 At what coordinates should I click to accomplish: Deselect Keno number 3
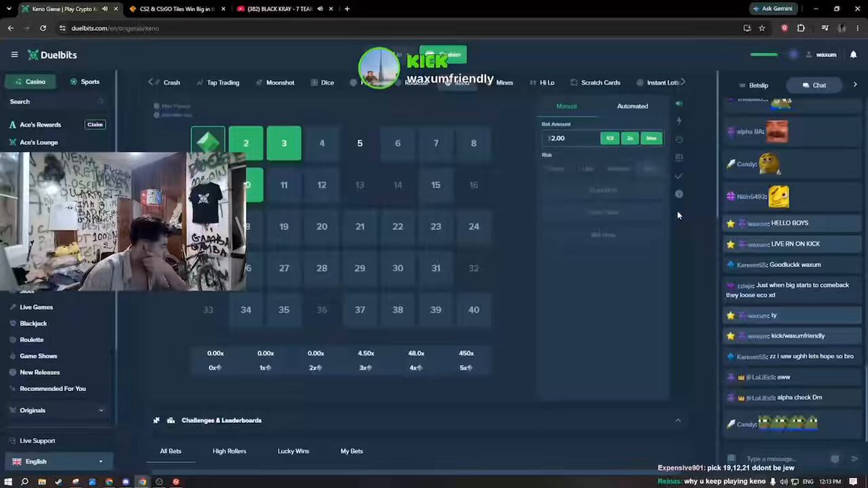pyautogui.click(x=284, y=143)
